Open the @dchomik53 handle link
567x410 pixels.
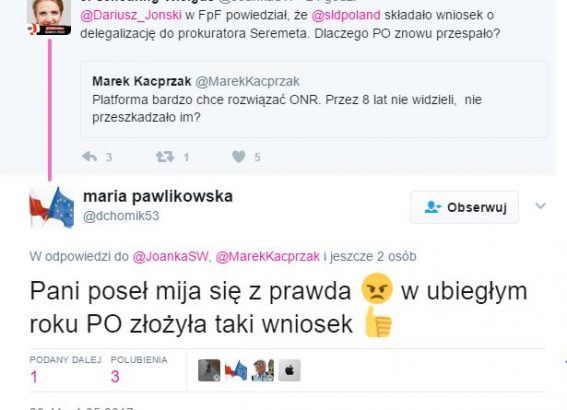121,216
